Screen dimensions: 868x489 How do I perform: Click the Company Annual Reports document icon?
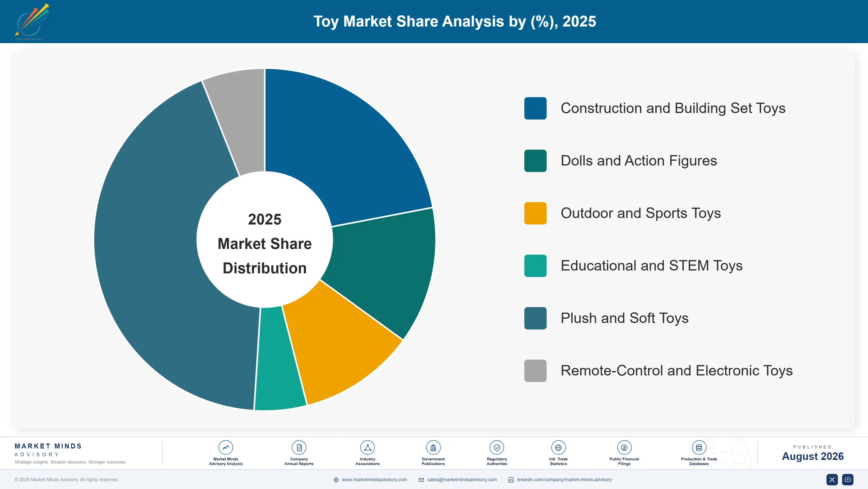299,447
